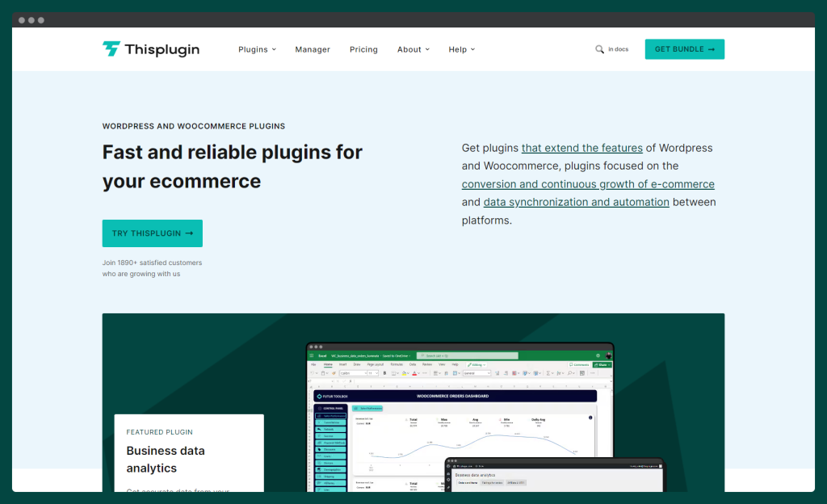Open the Plugins dropdown menu
Image resolution: width=827 pixels, height=504 pixels.
tap(257, 49)
